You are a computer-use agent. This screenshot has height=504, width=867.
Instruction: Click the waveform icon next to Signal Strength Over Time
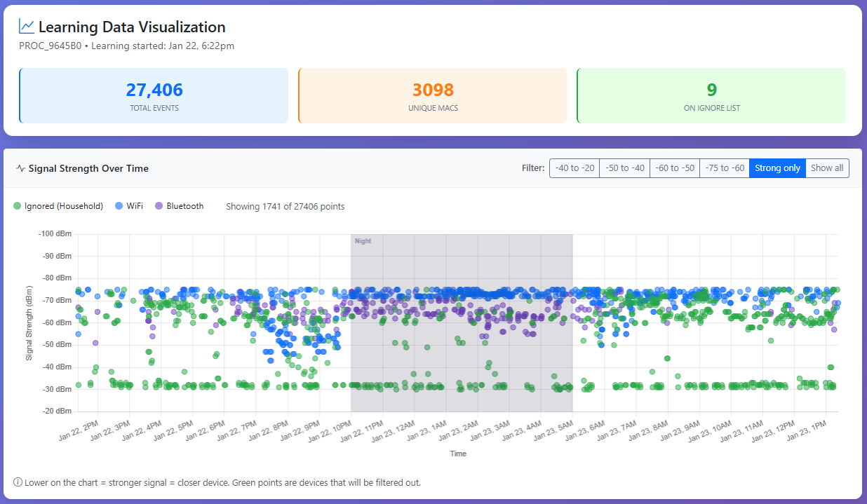20,168
